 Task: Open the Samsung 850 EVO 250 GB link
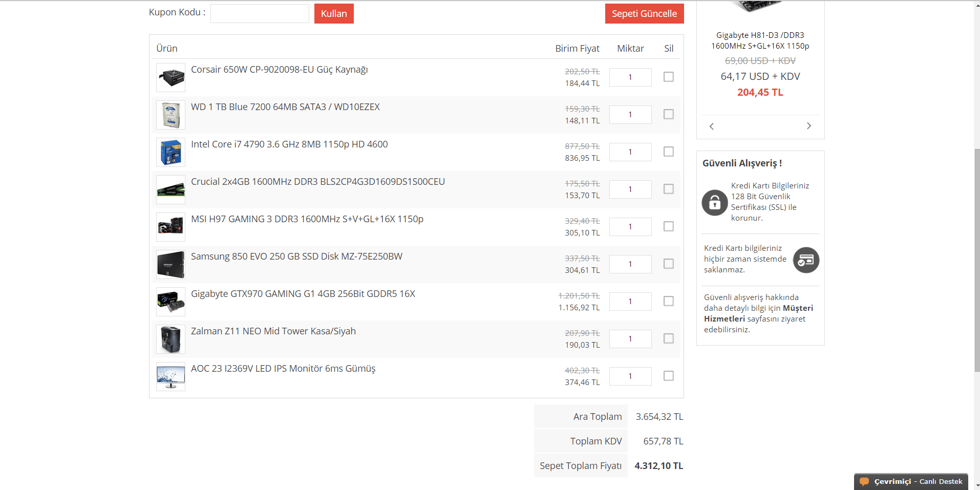click(296, 257)
